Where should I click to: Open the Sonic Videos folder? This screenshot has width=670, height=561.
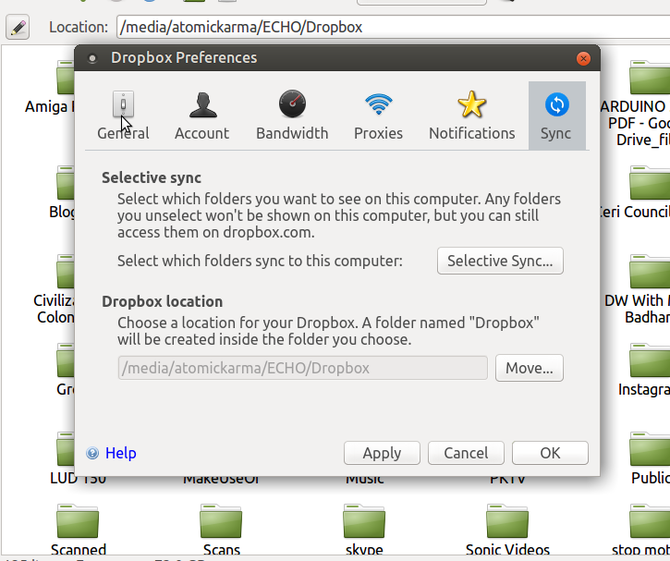pyautogui.click(x=507, y=530)
